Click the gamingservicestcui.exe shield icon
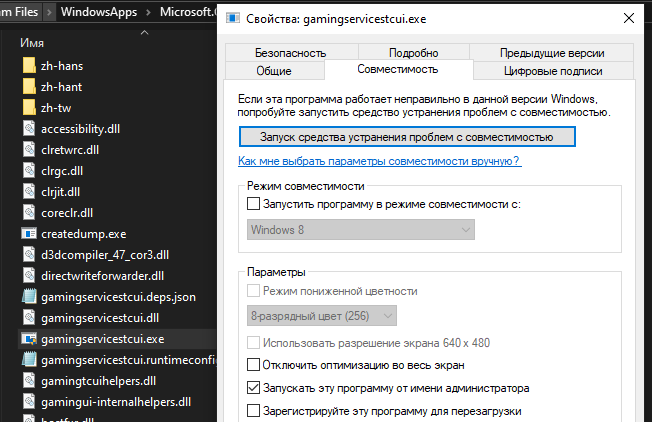Image resolution: width=652 pixels, height=422 pixels. coord(29,339)
